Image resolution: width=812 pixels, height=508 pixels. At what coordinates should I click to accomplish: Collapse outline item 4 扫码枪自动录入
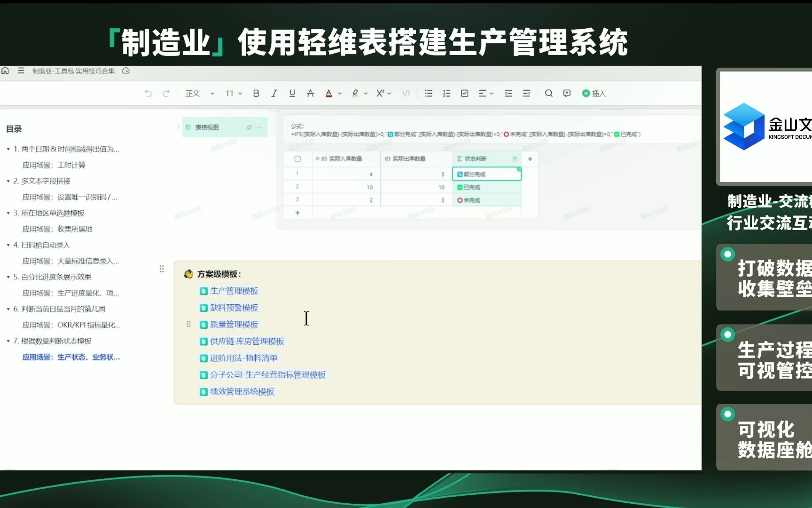coord(8,245)
